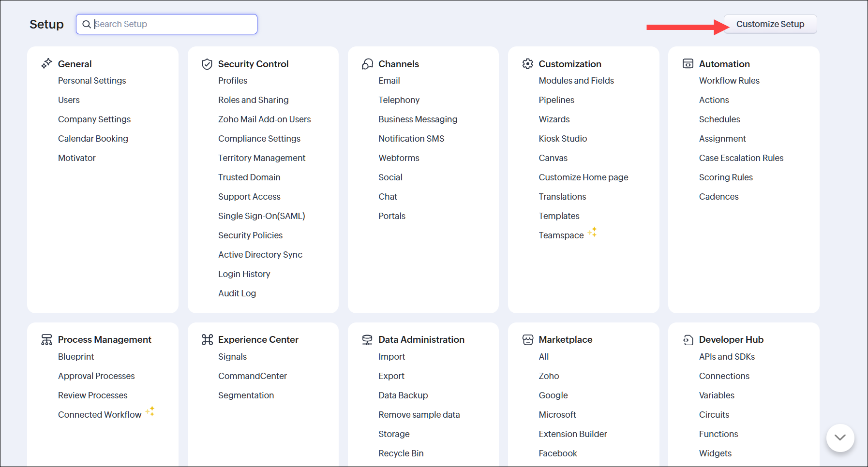Viewport: 868px width, 467px height.
Task: Click the Experience Center command icon
Action: tap(207, 340)
